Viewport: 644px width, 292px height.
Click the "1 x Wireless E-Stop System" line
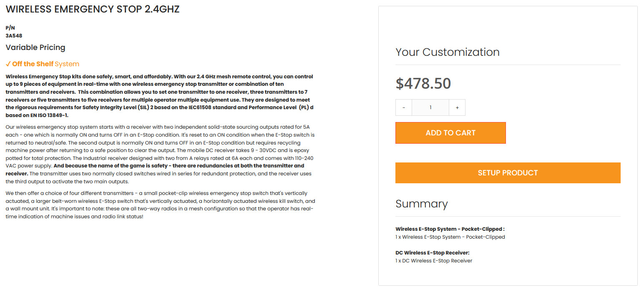450,237
